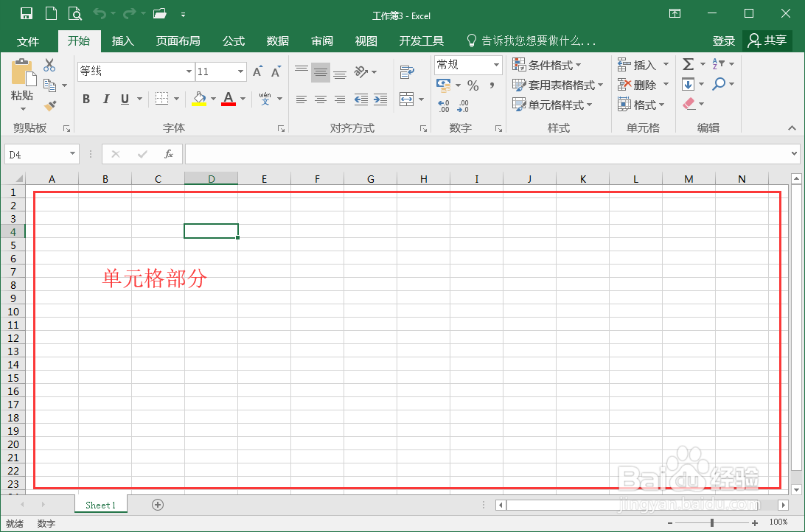Click the 共享 Share button
Image resolution: width=805 pixels, height=532 pixels.
coord(767,41)
